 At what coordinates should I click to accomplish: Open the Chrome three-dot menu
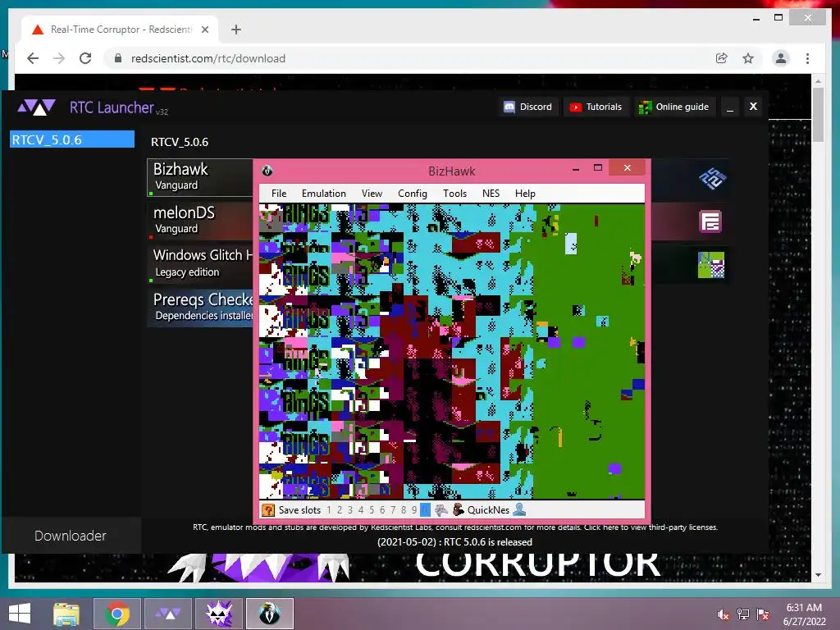coord(807,58)
